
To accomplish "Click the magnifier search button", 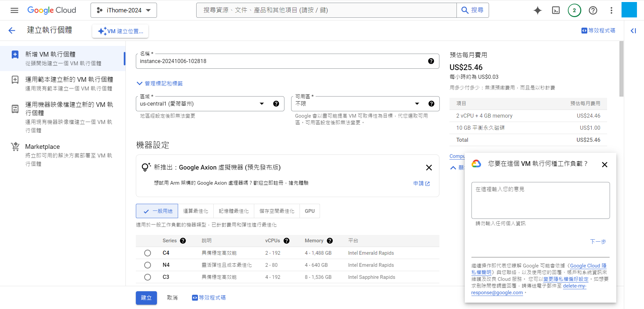I will 473,10.
